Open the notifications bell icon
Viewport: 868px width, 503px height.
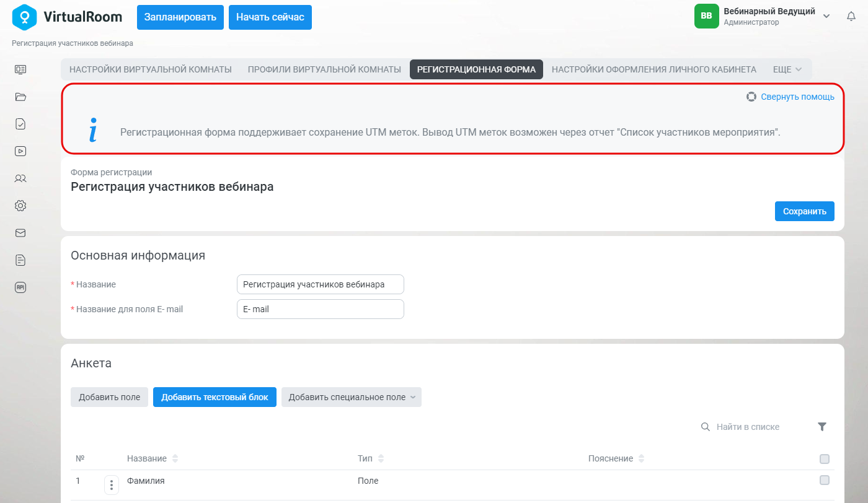click(x=851, y=17)
